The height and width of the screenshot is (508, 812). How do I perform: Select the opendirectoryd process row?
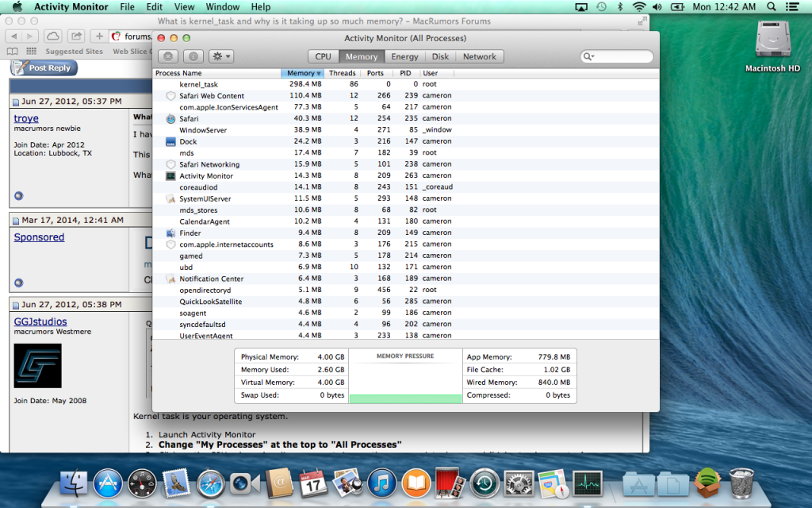point(406,290)
